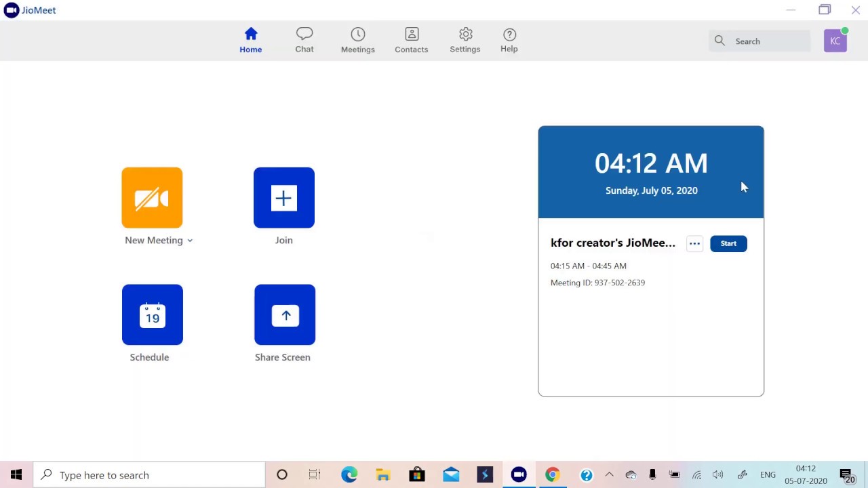This screenshot has width=868, height=488.
Task: Open the dark S app on the taskbar
Action: pos(485,475)
